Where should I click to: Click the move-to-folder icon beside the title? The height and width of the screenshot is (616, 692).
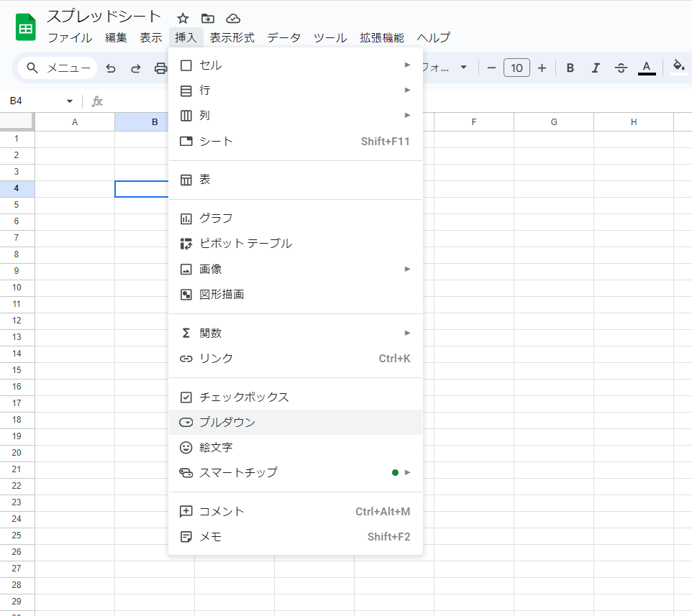(208, 19)
